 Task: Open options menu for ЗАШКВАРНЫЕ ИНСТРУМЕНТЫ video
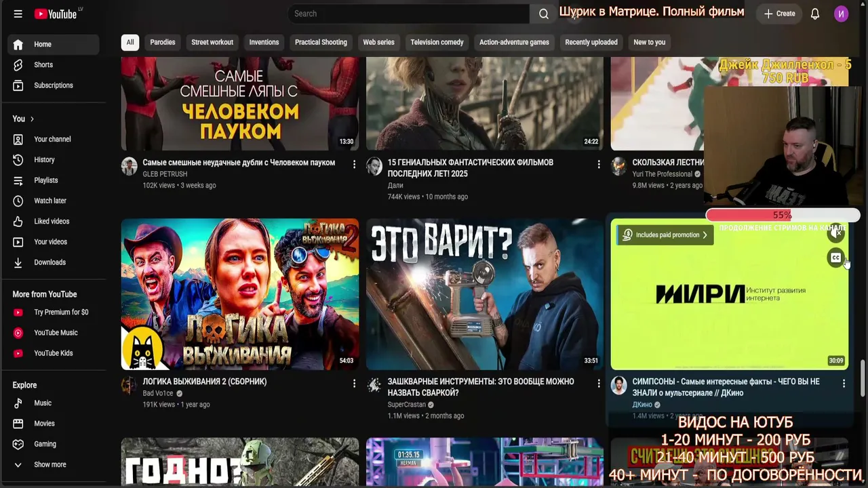coord(599,384)
